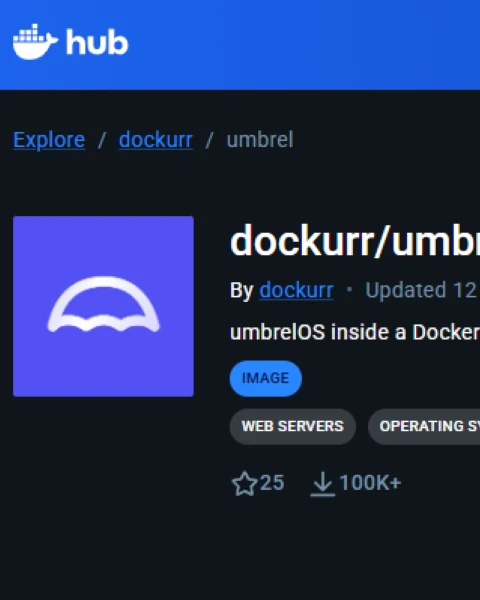
Task: Select the umbrel breadcrumb text
Action: (x=260, y=140)
